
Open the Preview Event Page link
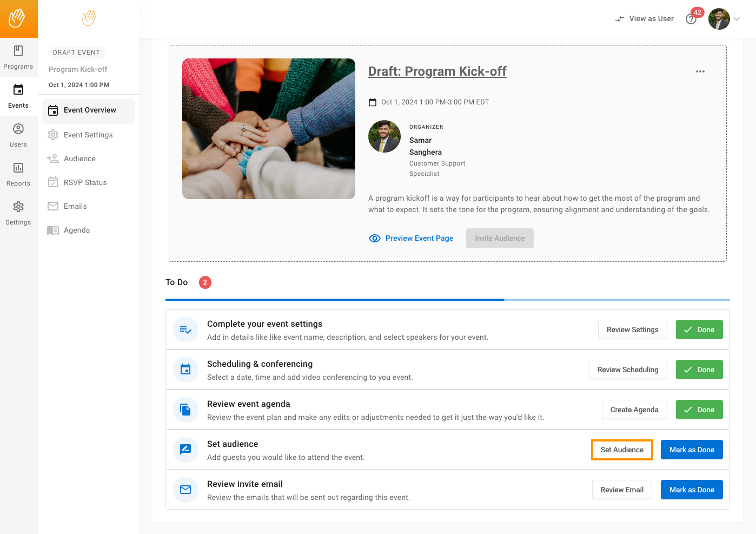(411, 239)
